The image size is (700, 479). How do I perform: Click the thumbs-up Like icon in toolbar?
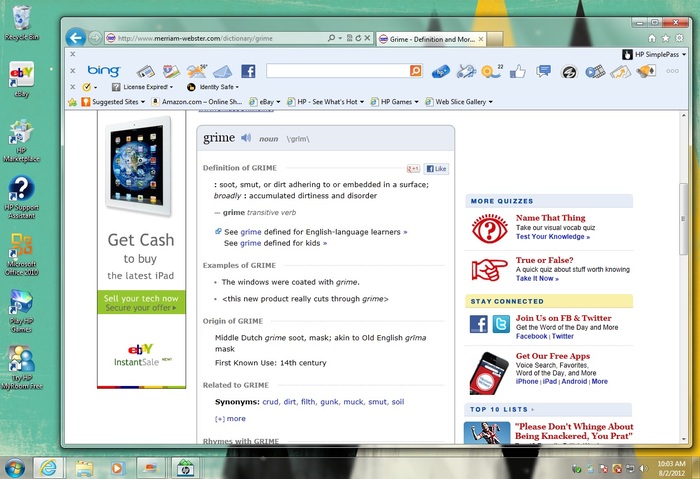coord(518,71)
